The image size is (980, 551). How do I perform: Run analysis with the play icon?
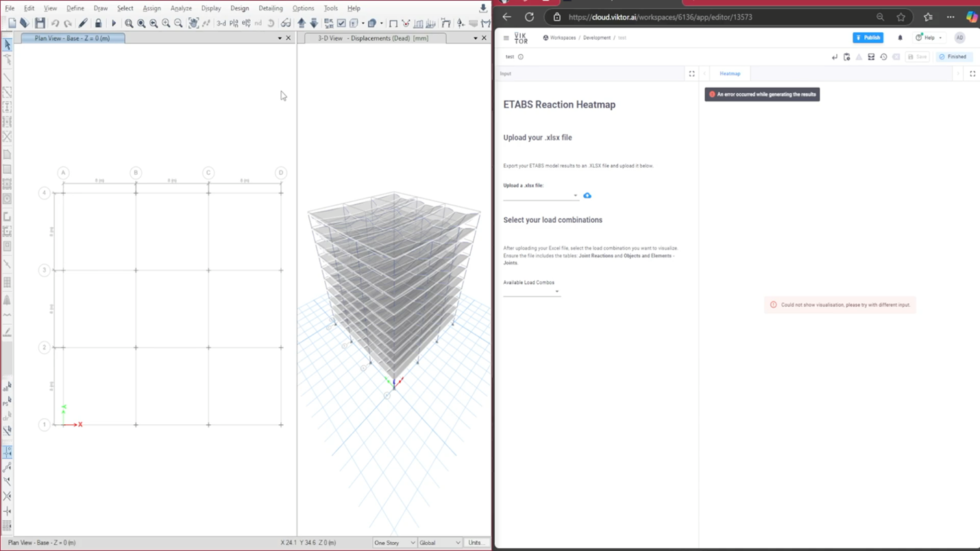[x=114, y=23]
